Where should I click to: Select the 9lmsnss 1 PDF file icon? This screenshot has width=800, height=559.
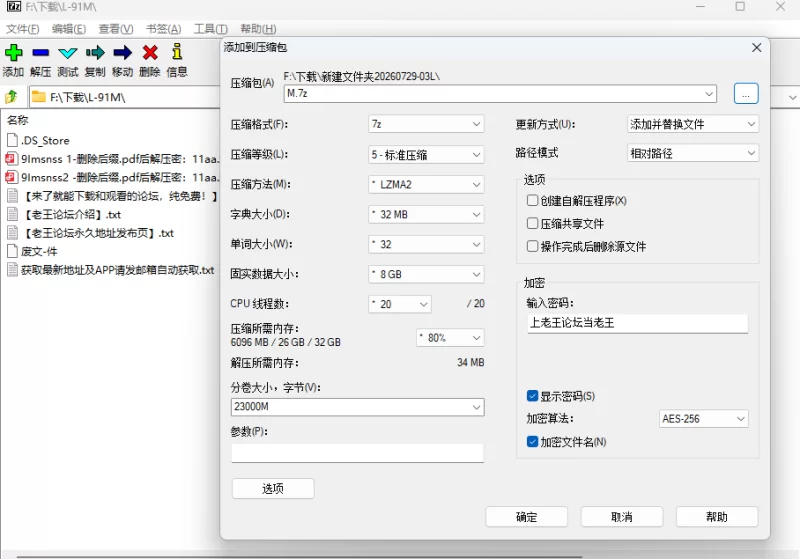pyautogui.click(x=11, y=159)
